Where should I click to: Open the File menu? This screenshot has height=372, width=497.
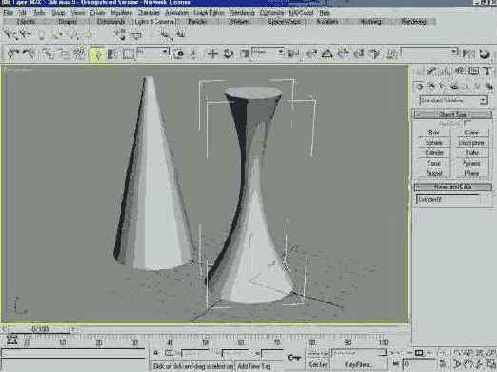(8, 13)
